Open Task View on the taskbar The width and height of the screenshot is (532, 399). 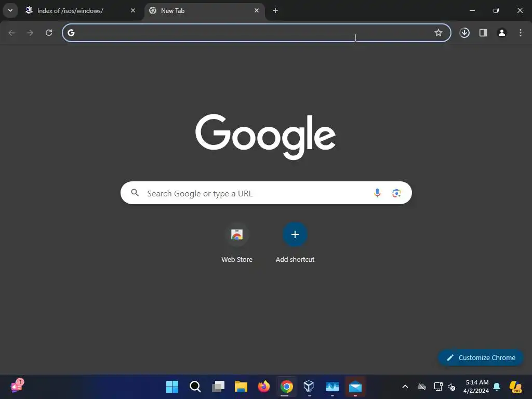[218, 387]
